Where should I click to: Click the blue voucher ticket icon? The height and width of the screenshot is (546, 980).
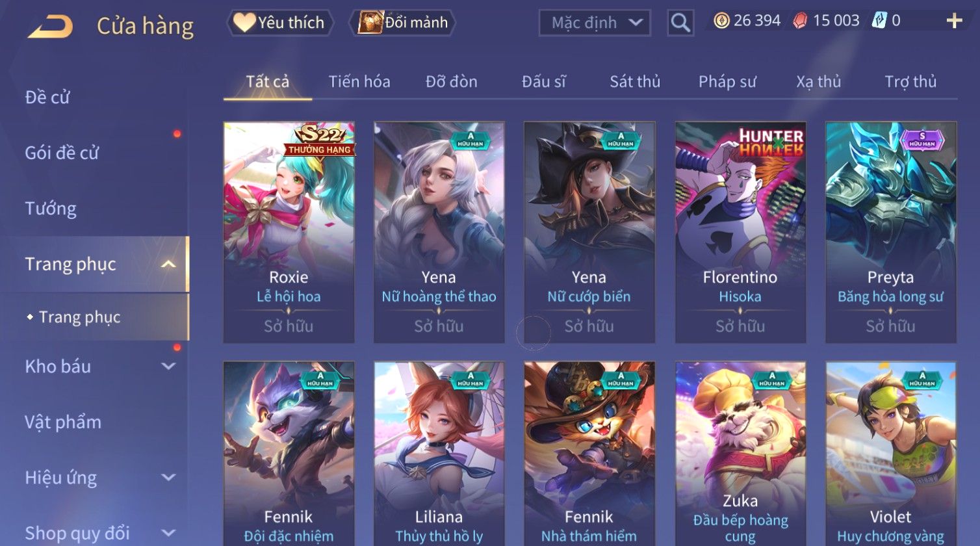879,21
